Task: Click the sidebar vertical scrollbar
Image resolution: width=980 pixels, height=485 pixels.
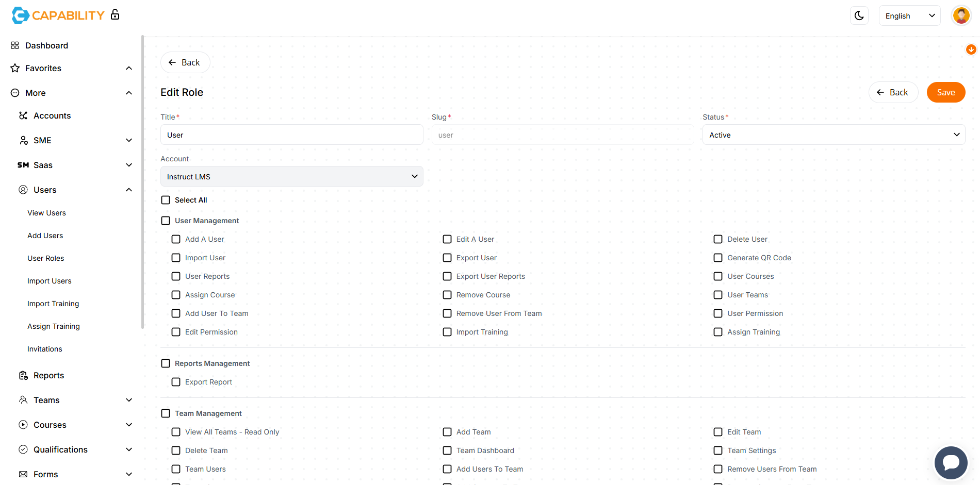Action: pyautogui.click(x=142, y=181)
